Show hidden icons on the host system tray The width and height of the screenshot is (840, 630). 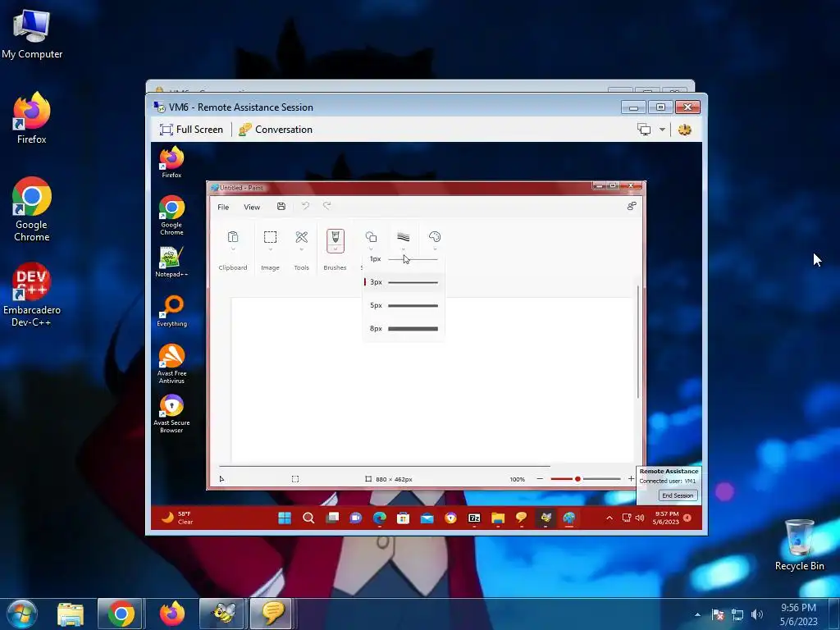point(697,614)
